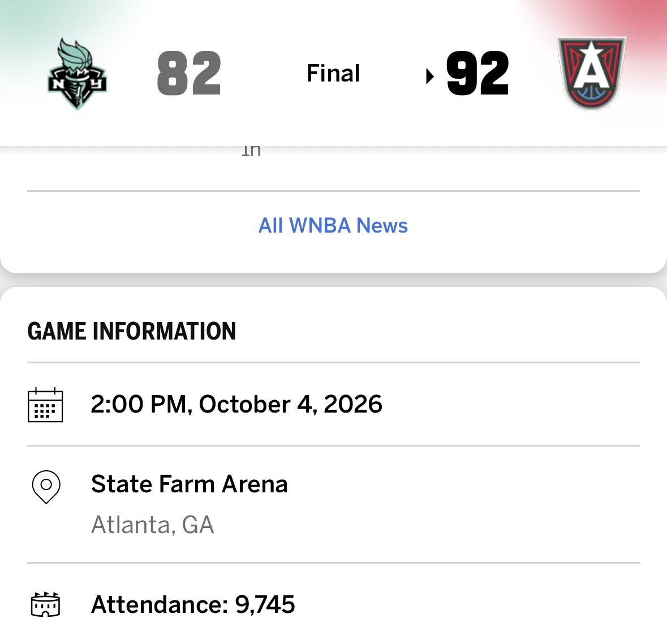Click the GAME INFORMATION section header
Image resolution: width=667 pixels, height=644 pixels.
click(131, 331)
